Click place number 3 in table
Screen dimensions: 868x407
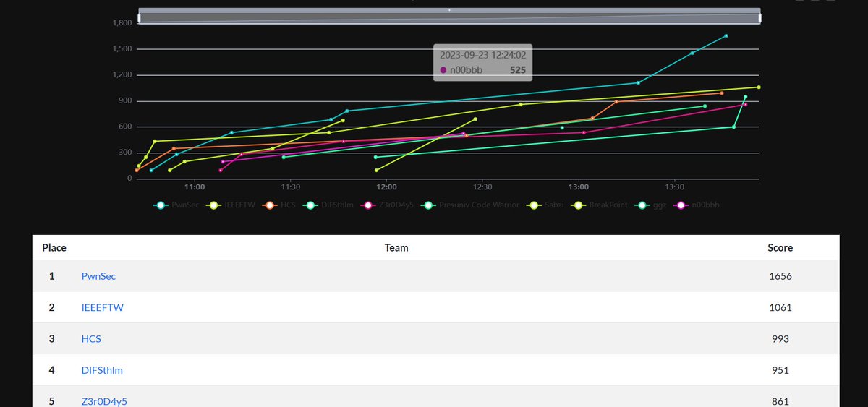pyautogui.click(x=52, y=338)
